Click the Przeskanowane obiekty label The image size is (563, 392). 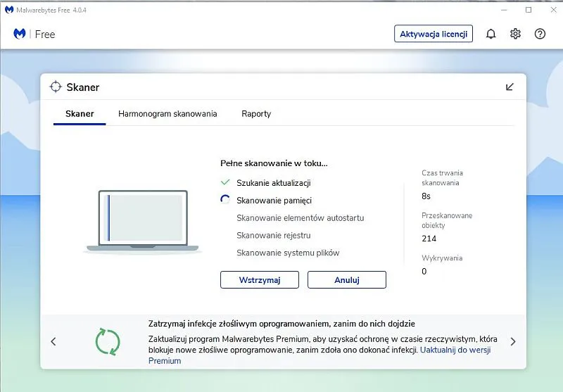point(447,220)
